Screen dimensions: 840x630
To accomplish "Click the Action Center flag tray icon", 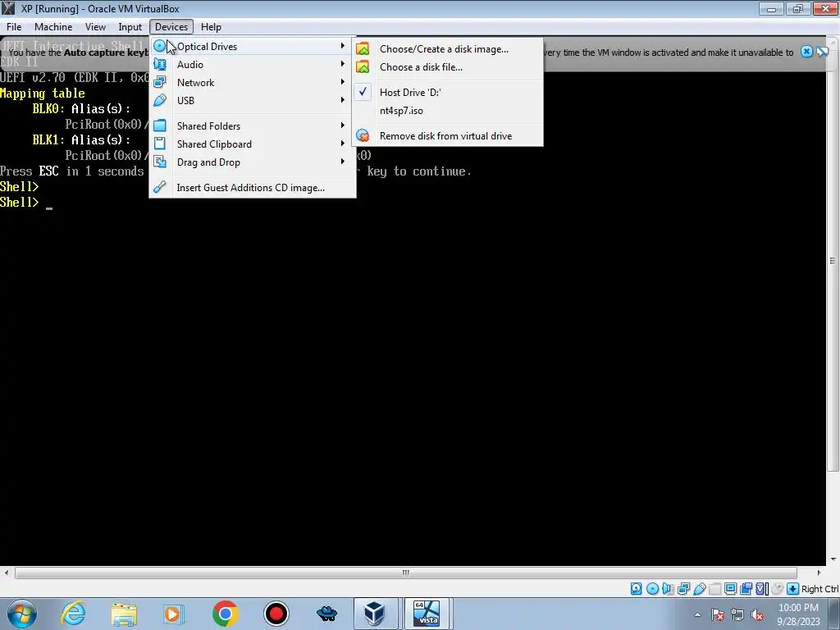I will pos(718,615).
